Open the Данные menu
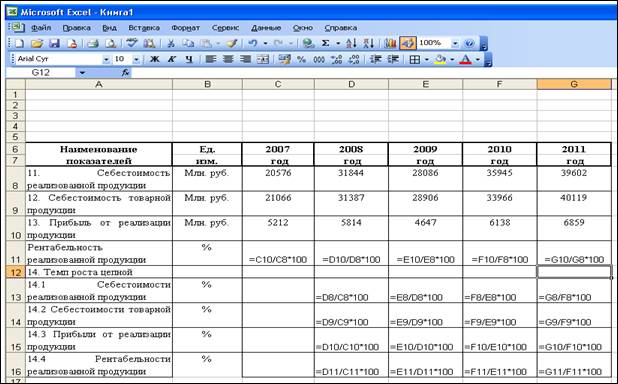 [x=266, y=28]
